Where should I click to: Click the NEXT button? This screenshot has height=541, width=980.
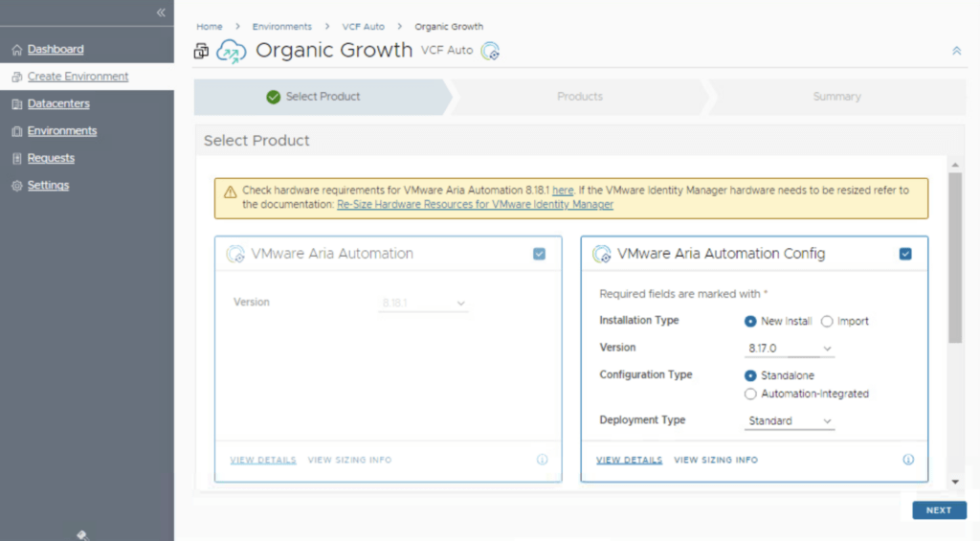tap(938, 510)
